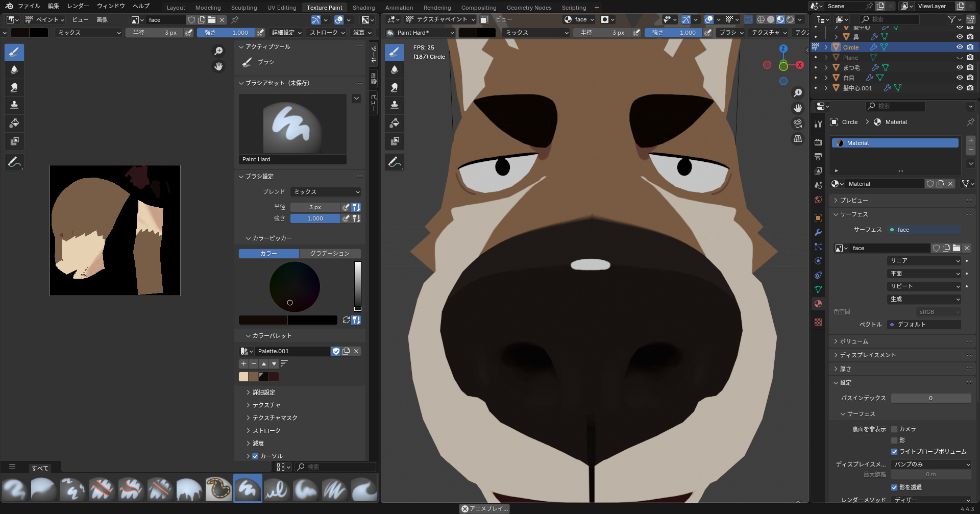Click the Paint Hard brush preview thumbnail
The height and width of the screenshot is (514, 980).
point(292,125)
